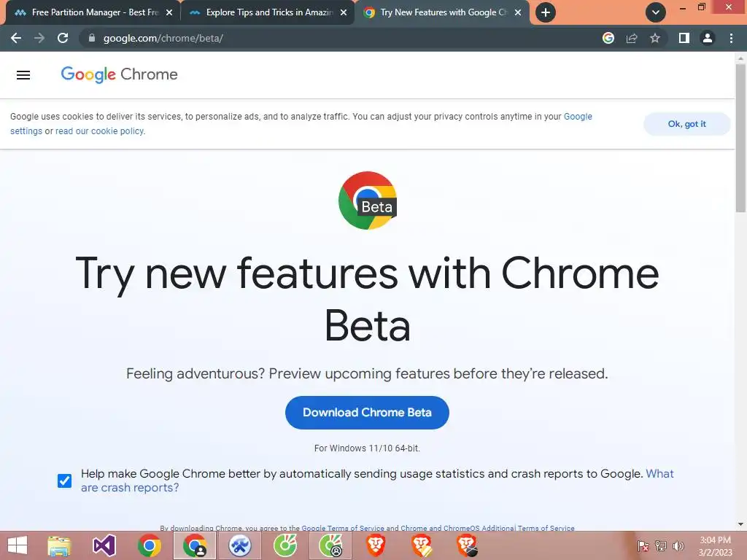Image resolution: width=747 pixels, height=560 pixels.
Task: Open the blue tools app in taskbar
Action: (x=239, y=545)
